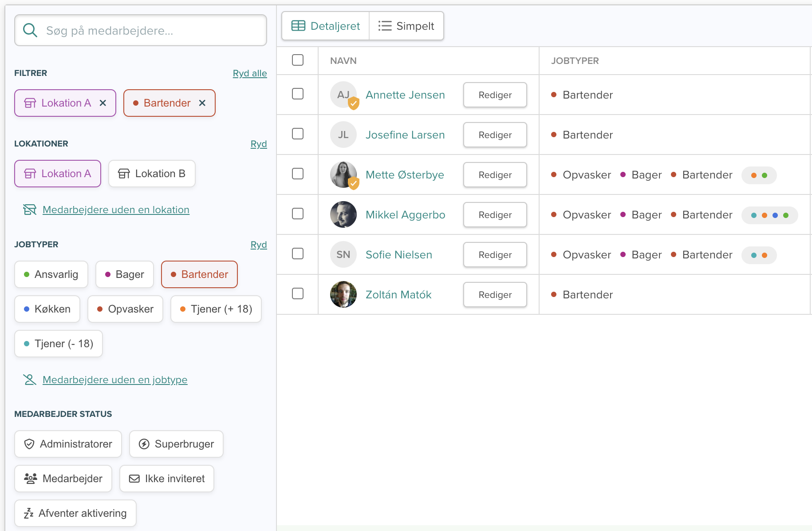Show Mette Østerbye's additional job types

coord(759,175)
